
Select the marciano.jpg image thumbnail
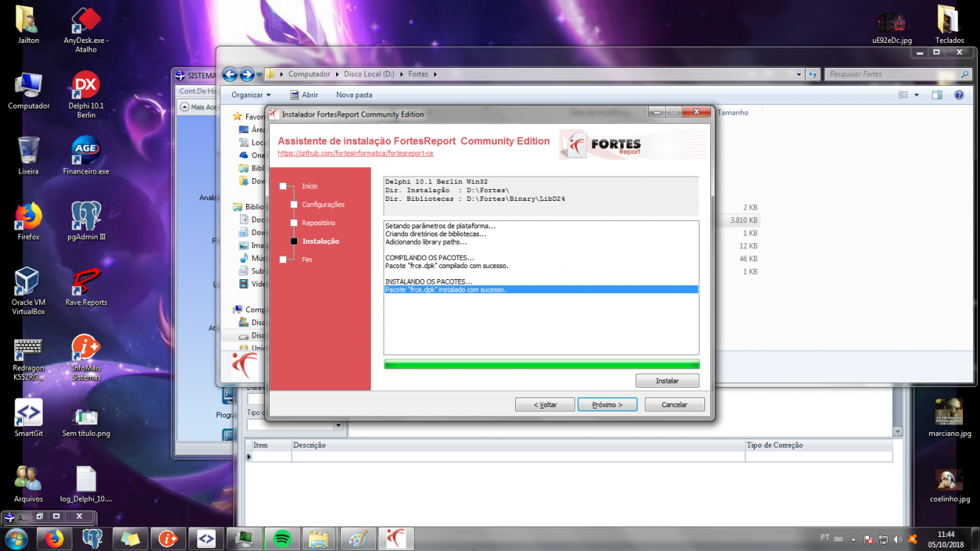click(949, 418)
